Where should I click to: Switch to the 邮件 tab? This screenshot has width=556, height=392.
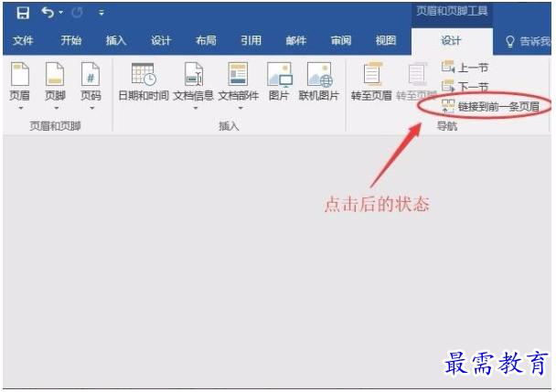pyautogui.click(x=295, y=40)
